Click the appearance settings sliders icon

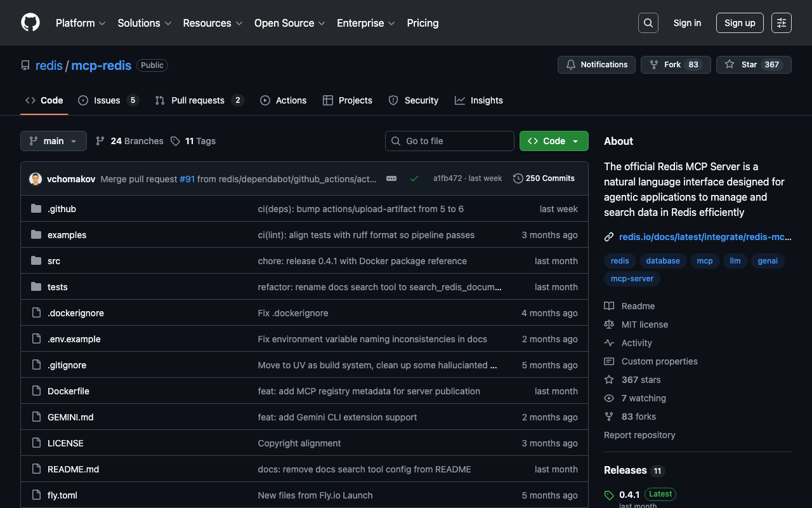[781, 23]
